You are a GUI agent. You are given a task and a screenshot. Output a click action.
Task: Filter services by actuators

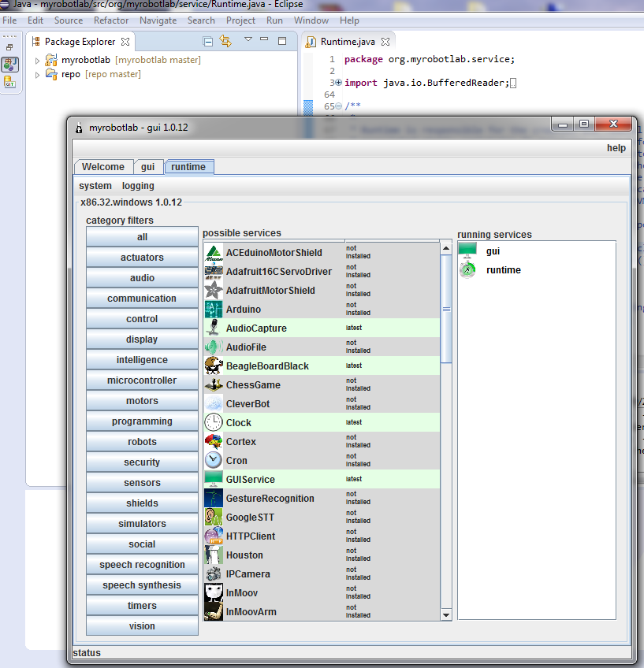coord(142,258)
